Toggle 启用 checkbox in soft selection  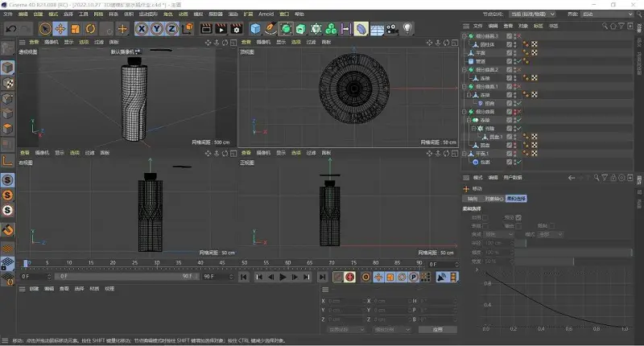(x=485, y=217)
